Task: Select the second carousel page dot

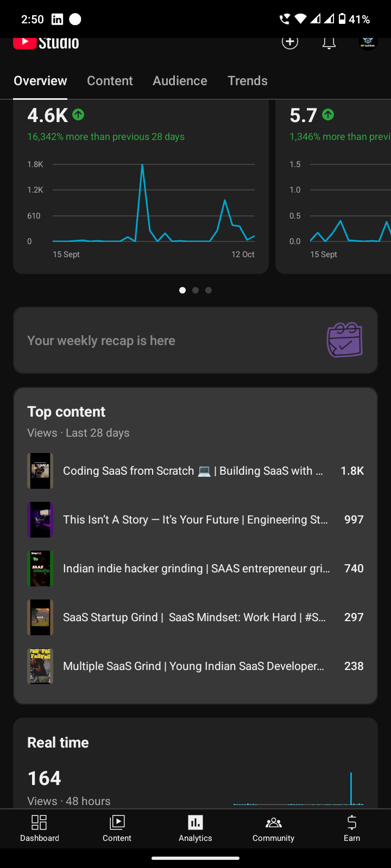Action: (195, 290)
